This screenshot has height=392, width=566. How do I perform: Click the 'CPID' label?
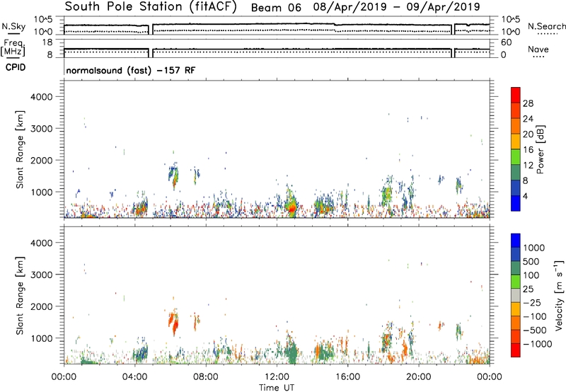click(15, 67)
